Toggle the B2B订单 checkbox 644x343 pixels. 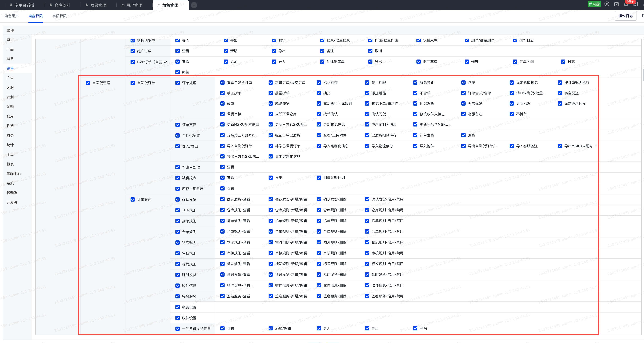pyautogui.click(x=133, y=62)
